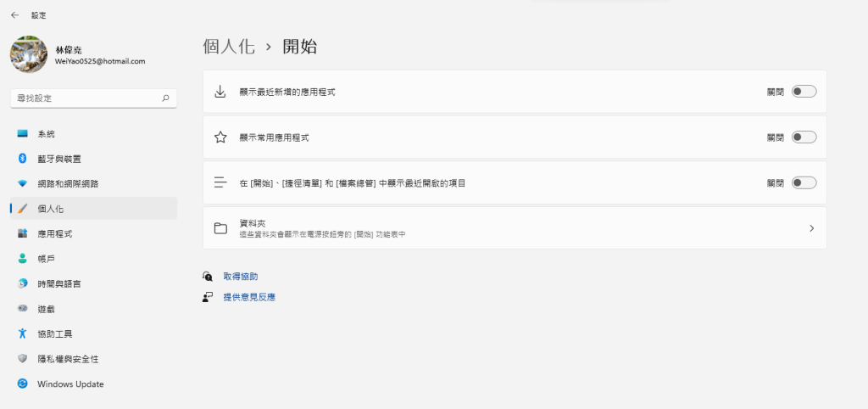Click the 應用程式 apps icon in sidebar
The height and width of the screenshot is (409, 868).
coord(23,233)
